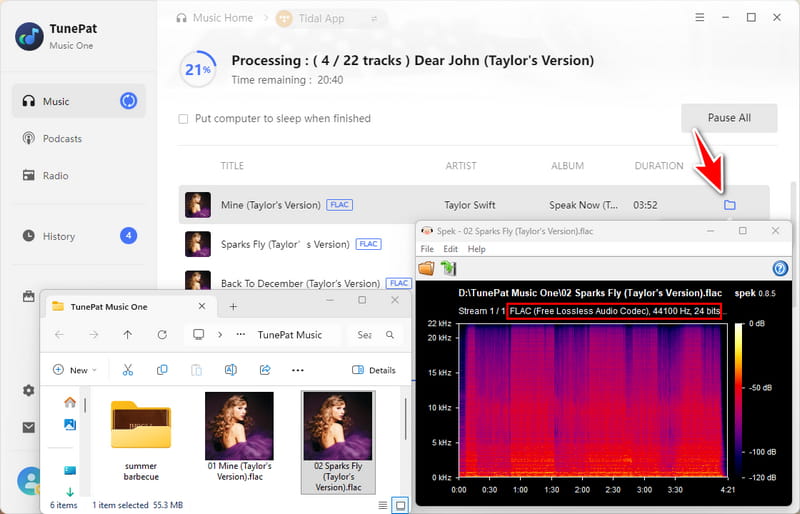Expand hidden path ellipsis in Explorer address bar
Screen dimensions: 800x514
(x=241, y=335)
